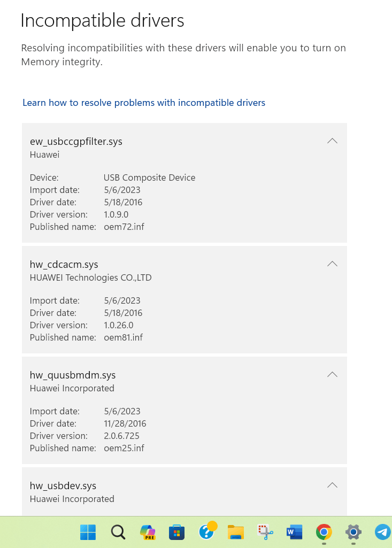Select the hw_usbdev.sys driver heading
The width and height of the screenshot is (392, 548).
point(63,486)
